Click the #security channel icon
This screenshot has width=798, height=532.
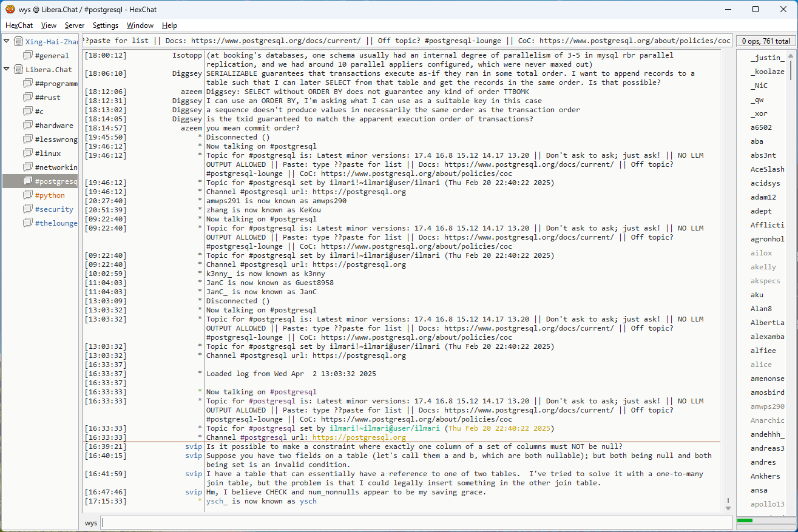(x=28, y=209)
